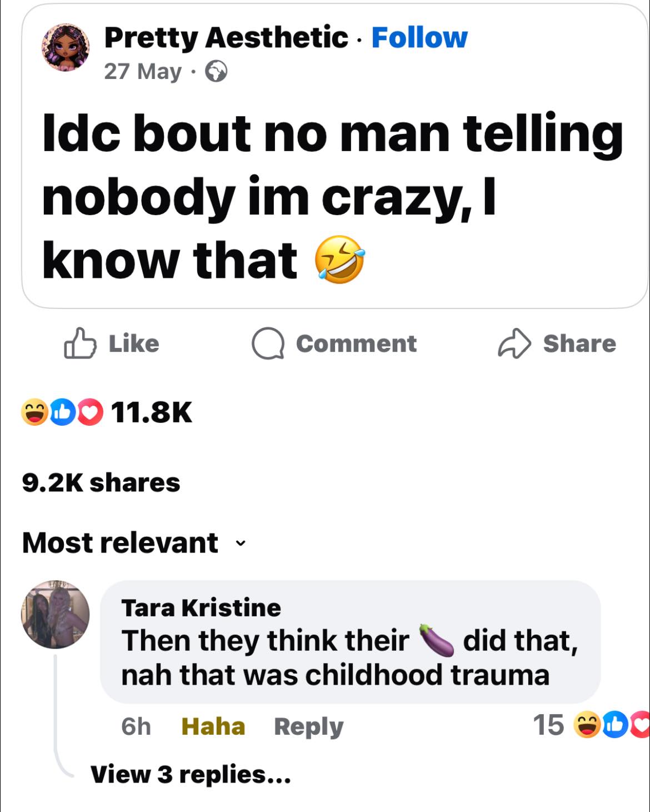Follow the Pretty Aesthetic page

coord(419,38)
